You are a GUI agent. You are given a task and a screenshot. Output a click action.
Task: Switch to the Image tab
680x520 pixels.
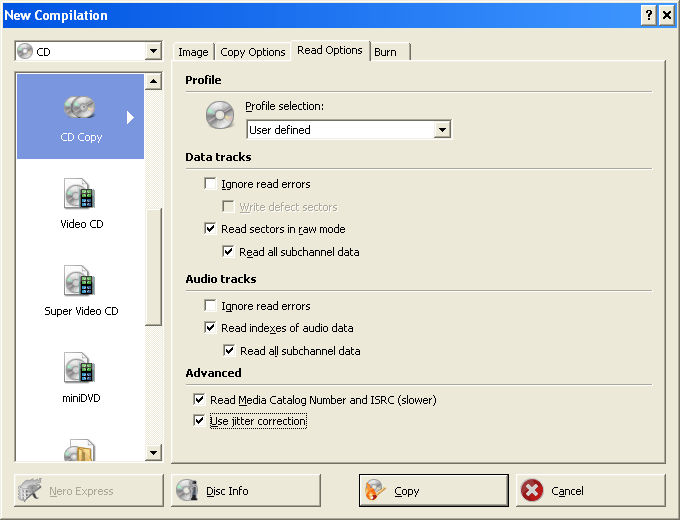tap(193, 52)
